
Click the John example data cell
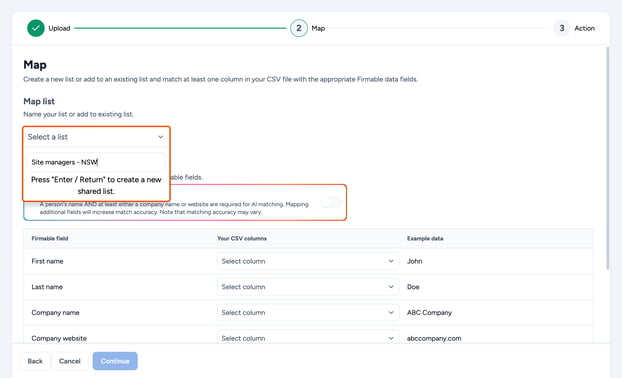(x=415, y=261)
